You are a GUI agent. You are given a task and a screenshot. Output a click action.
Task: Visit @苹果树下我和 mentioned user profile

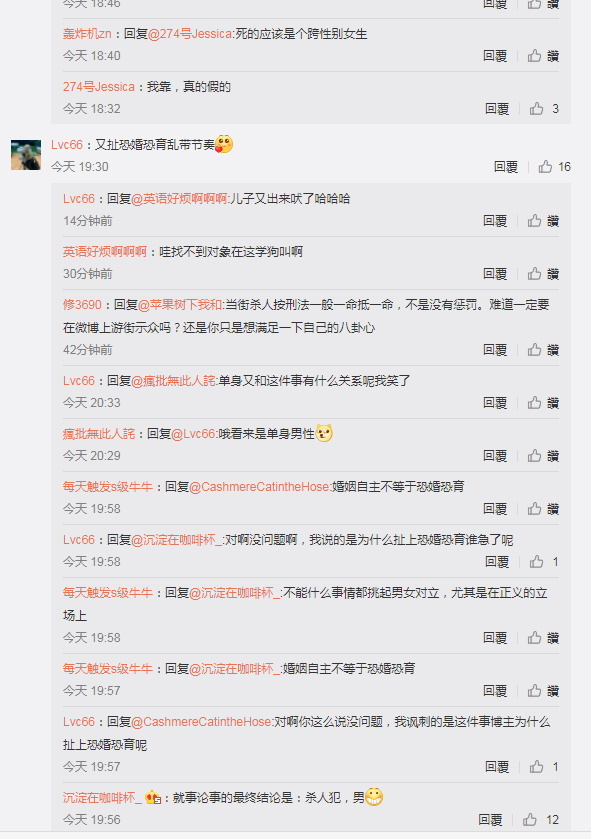click(180, 305)
